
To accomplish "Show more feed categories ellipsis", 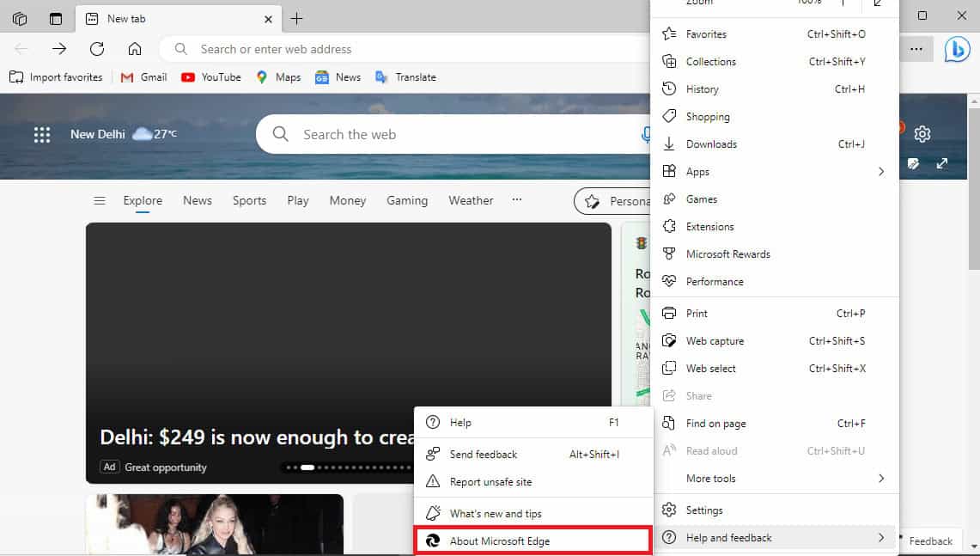I will pos(517,200).
